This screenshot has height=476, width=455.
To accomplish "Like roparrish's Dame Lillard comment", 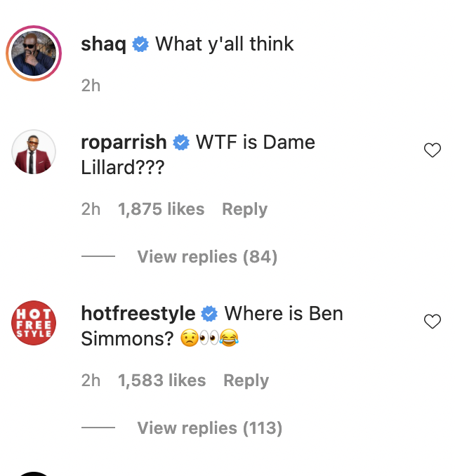I will pos(433,150).
